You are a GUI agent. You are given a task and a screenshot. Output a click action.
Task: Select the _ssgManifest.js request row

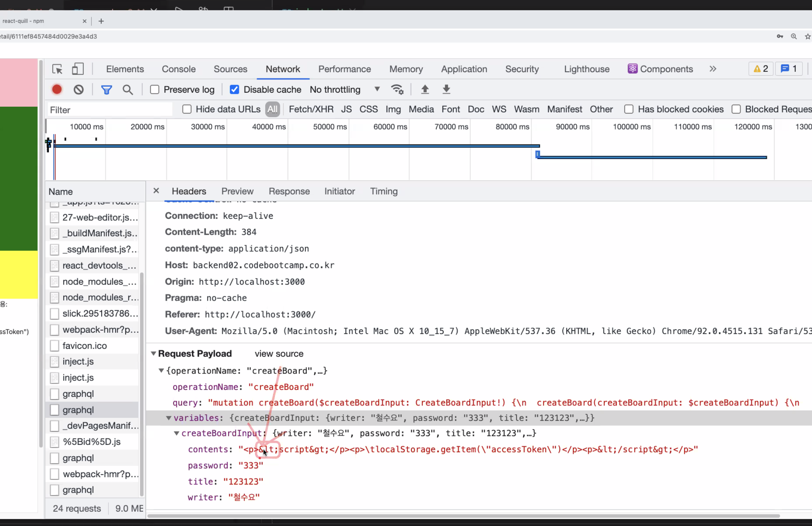click(x=92, y=249)
